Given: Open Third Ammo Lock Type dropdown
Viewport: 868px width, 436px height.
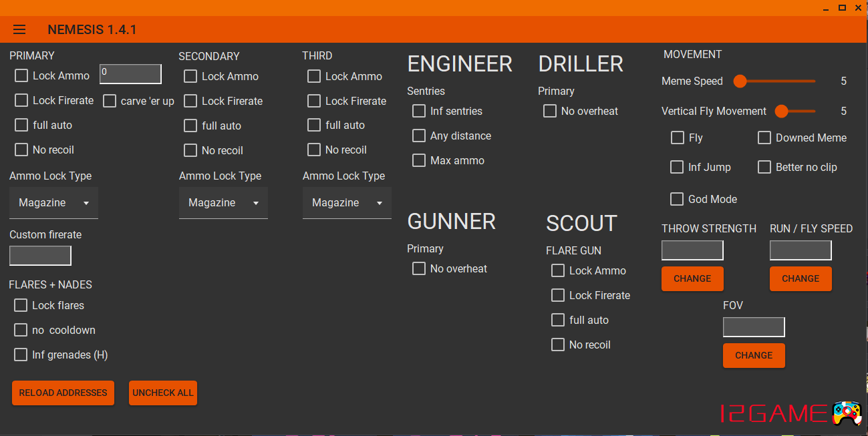Looking at the screenshot, I should point(347,203).
